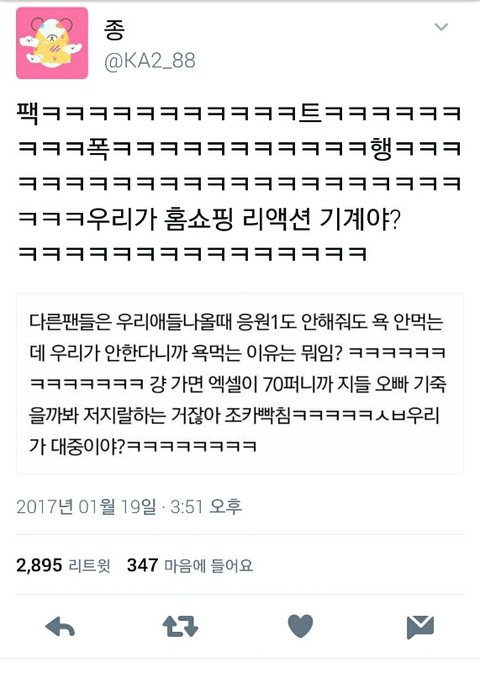Open the tweet options chevron menu
Image resolution: width=480 pixels, height=673 pixels.
(x=441, y=27)
